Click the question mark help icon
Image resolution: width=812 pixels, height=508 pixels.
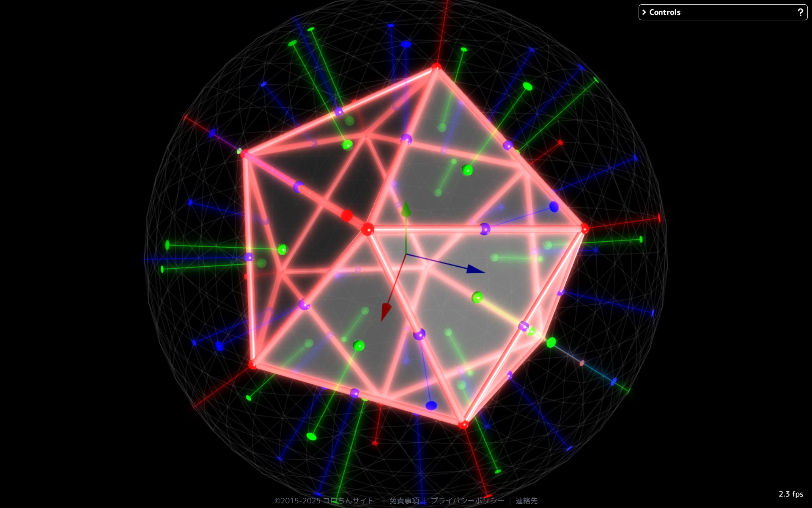click(x=800, y=12)
